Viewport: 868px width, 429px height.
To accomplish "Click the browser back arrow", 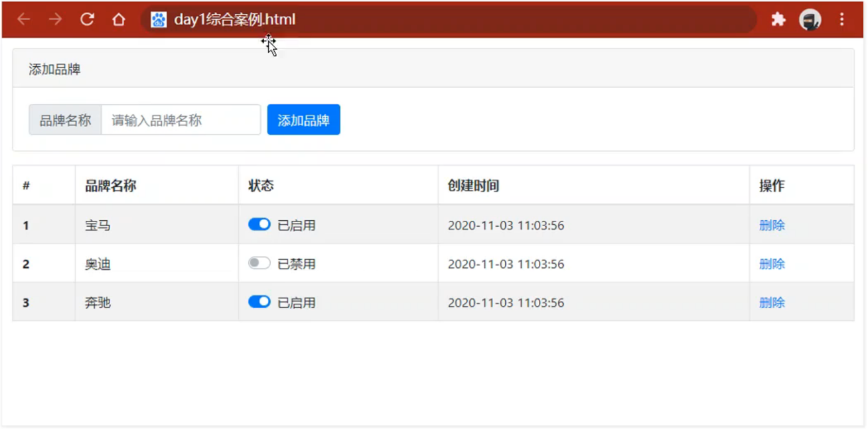I will pyautogui.click(x=24, y=19).
